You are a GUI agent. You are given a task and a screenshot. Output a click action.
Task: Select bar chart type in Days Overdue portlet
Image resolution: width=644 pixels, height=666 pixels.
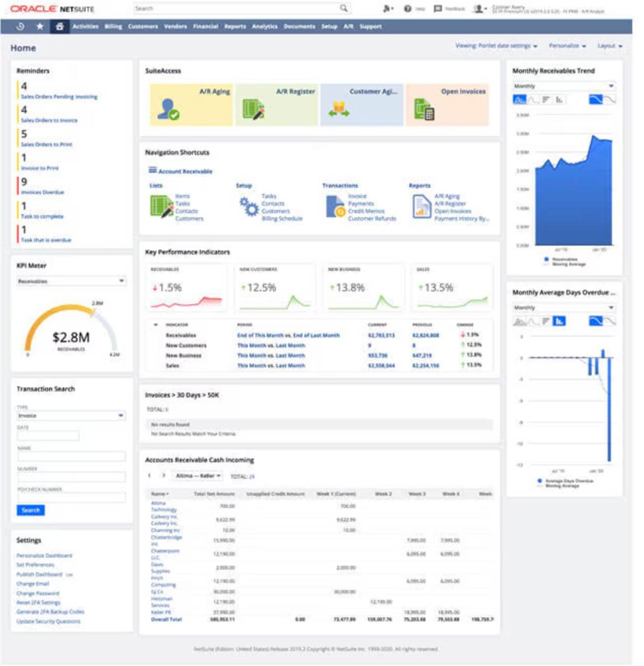pos(546,321)
